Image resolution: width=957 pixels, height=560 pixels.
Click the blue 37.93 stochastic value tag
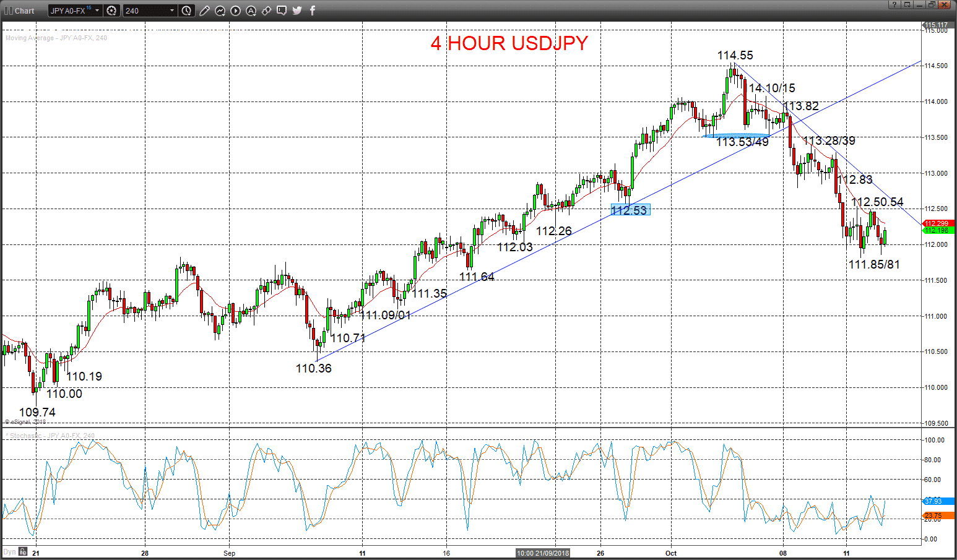pos(938,501)
